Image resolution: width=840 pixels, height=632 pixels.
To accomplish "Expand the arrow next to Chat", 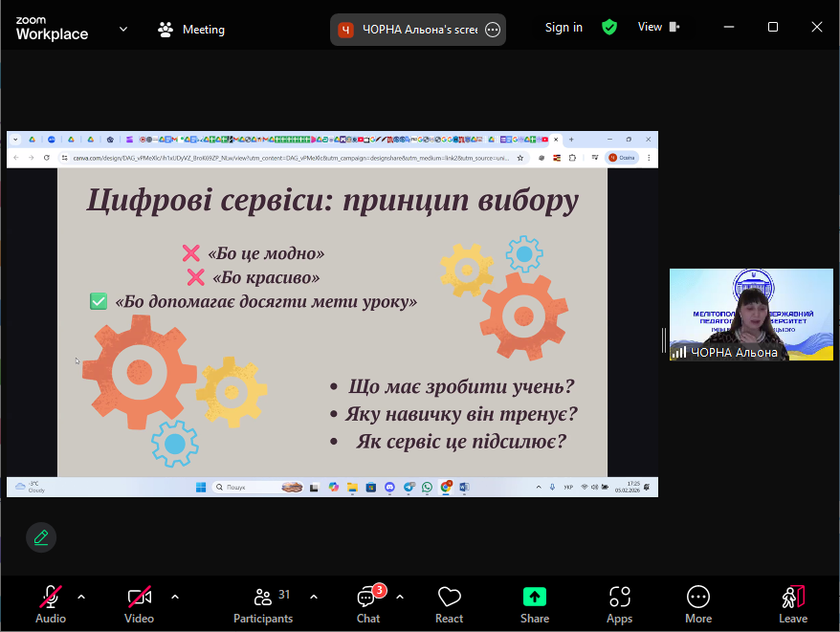I will [x=400, y=597].
